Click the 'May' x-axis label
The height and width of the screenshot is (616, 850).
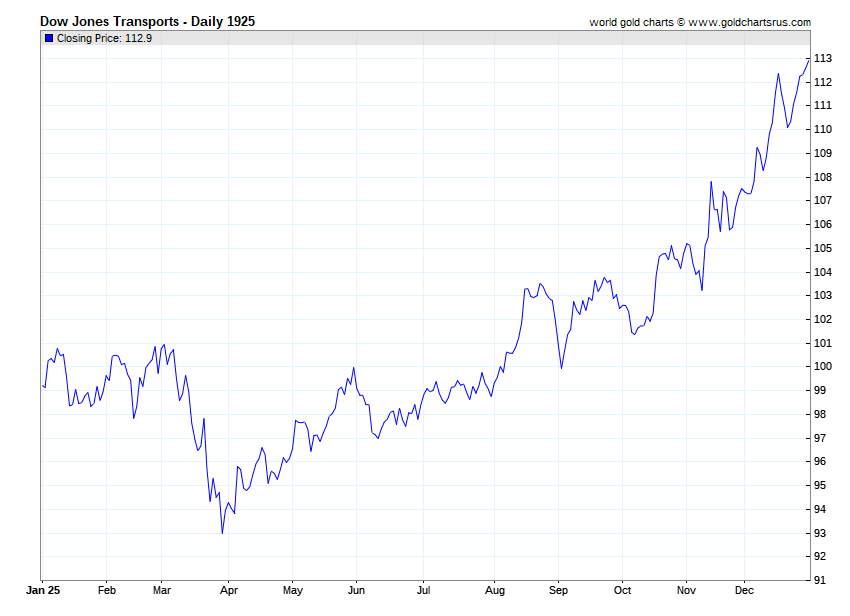pos(293,591)
